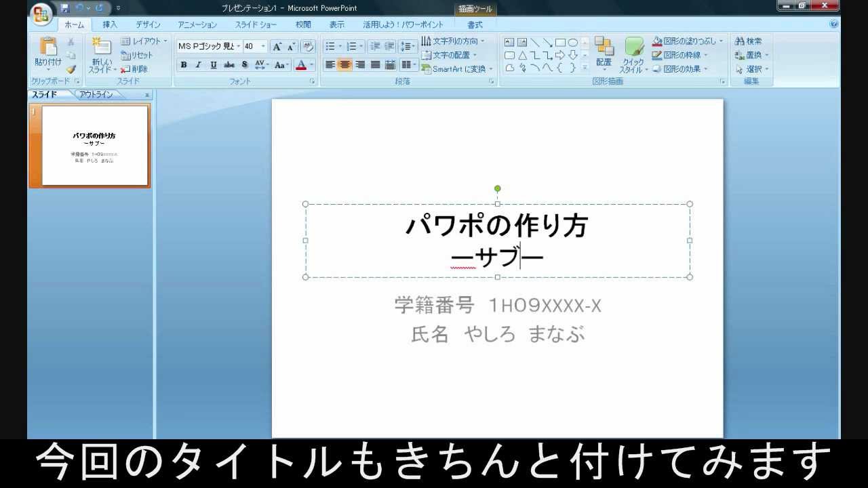The height and width of the screenshot is (488, 868).
Task: Open the Align Text (文字の配置) dropdown
Action: [x=449, y=55]
